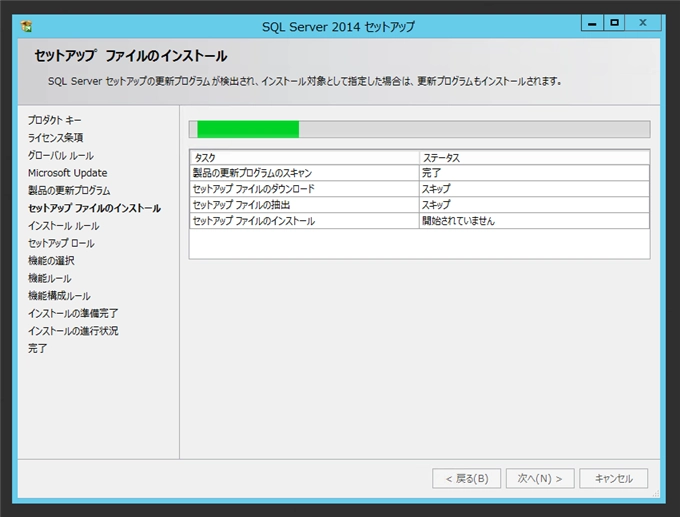Click the ステータス column header
The width and height of the screenshot is (680, 517).
pos(534,157)
